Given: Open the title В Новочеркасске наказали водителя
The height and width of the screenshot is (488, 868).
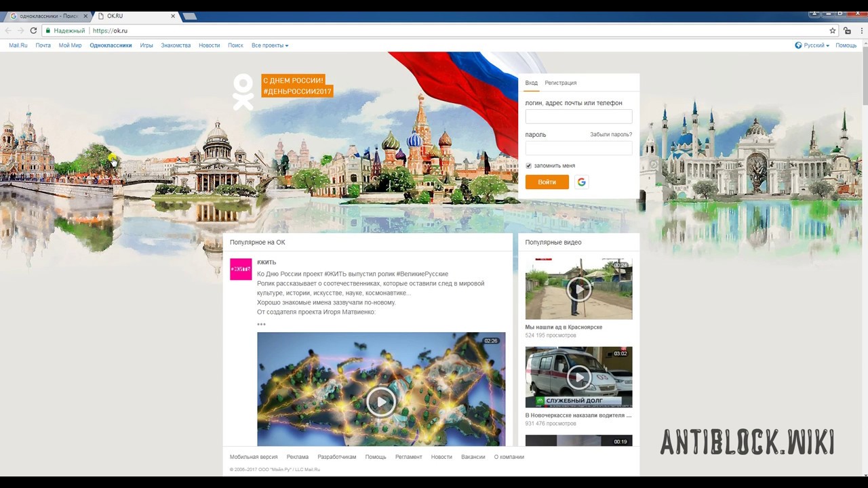Looking at the screenshot, I should pyautogui.click(x=578, y=415).
